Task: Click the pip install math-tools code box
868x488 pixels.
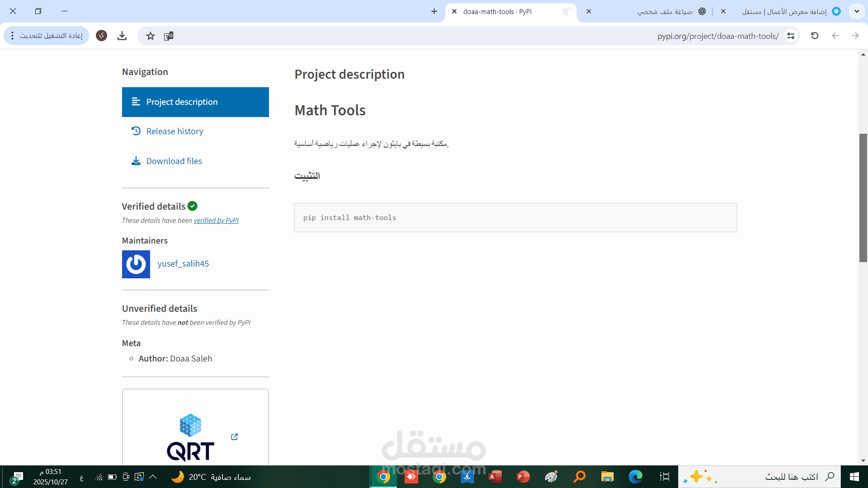Action: click(515, 217)
